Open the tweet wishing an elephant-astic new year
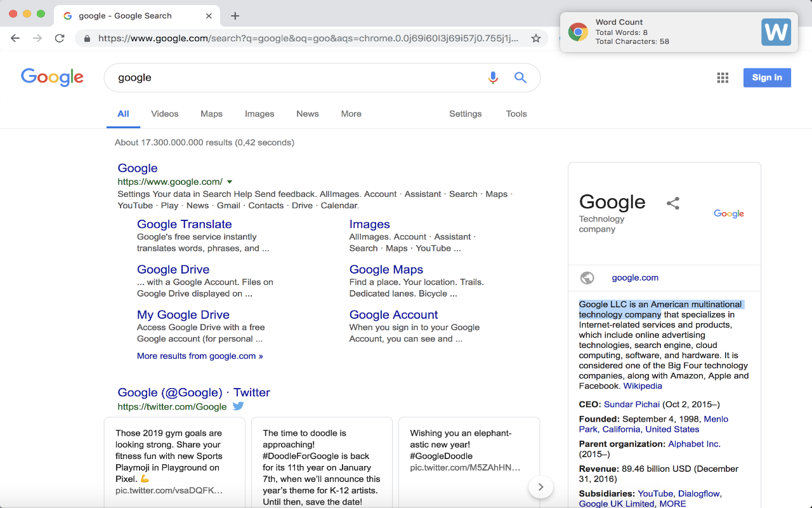 click(469, 462)
